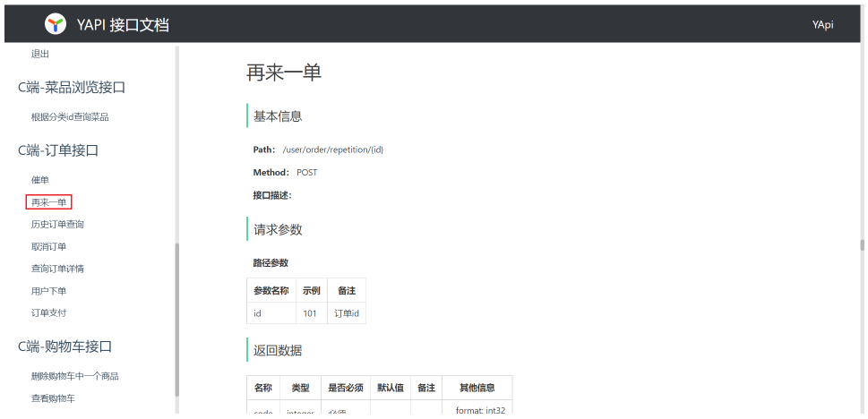
Task: Click the 请求参数 section heading
Action: pyautogui.click(x=278, y=229)
